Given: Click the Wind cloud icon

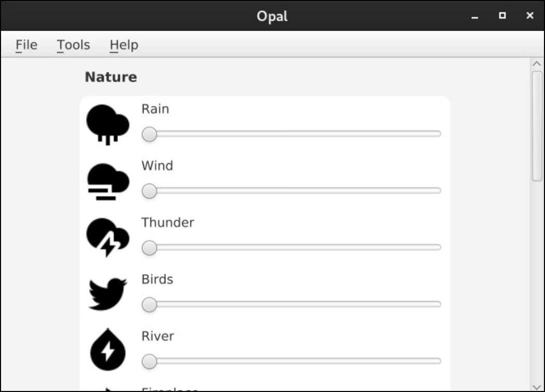Looking at the screenshot, I should [108, 181].
